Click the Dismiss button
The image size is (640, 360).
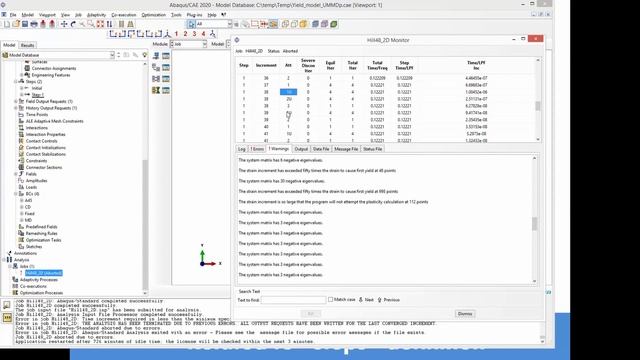[465, 314]
